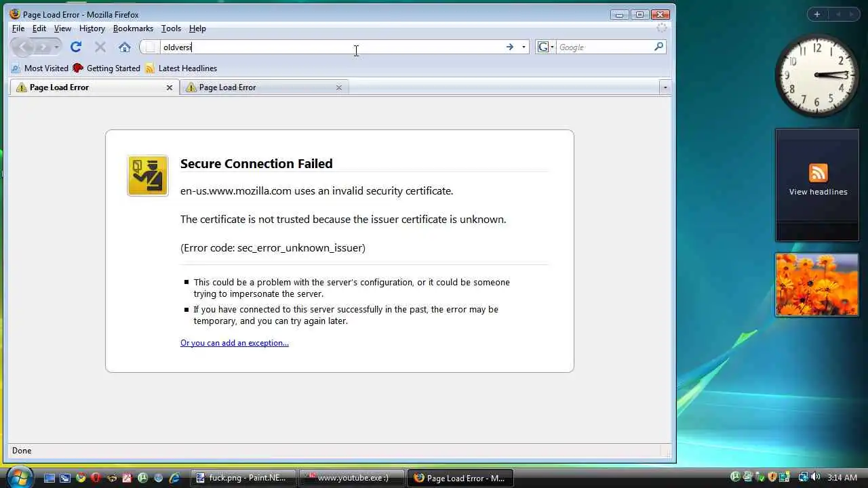Click the security shield alert tray icon
The width and height of the screenshot is (868, 488).
click(772, 477)
